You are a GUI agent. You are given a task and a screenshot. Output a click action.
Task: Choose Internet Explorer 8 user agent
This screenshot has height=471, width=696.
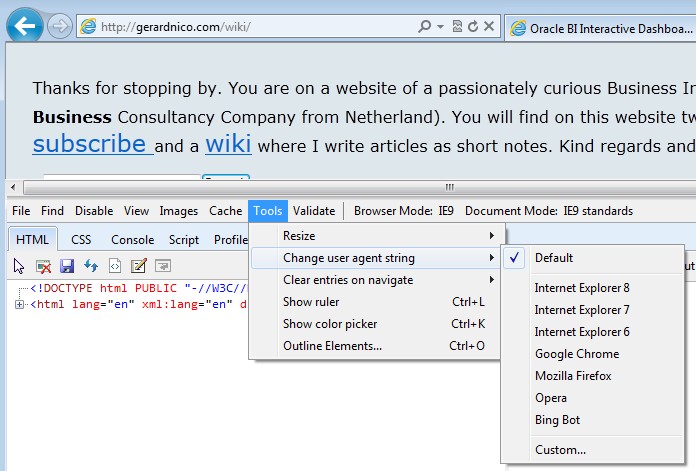pos(582,288)
